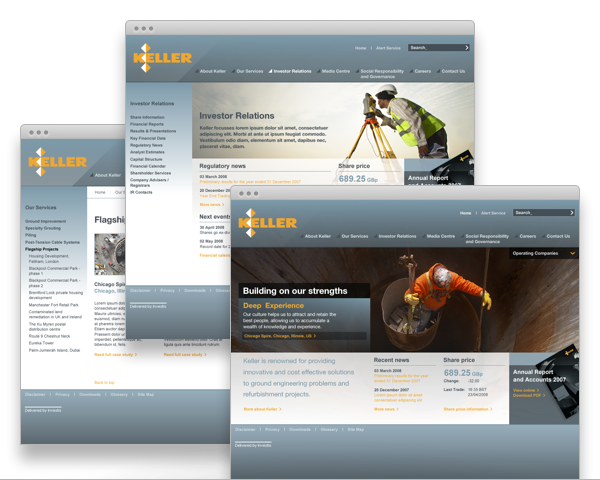Click Alert Service in Investor Relations window
600x480 pixels.
pos(388,48)
